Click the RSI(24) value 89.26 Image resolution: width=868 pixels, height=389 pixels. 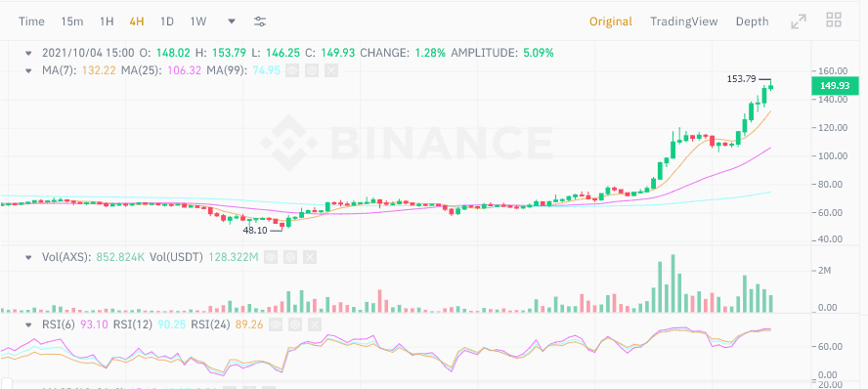[248, 325]
